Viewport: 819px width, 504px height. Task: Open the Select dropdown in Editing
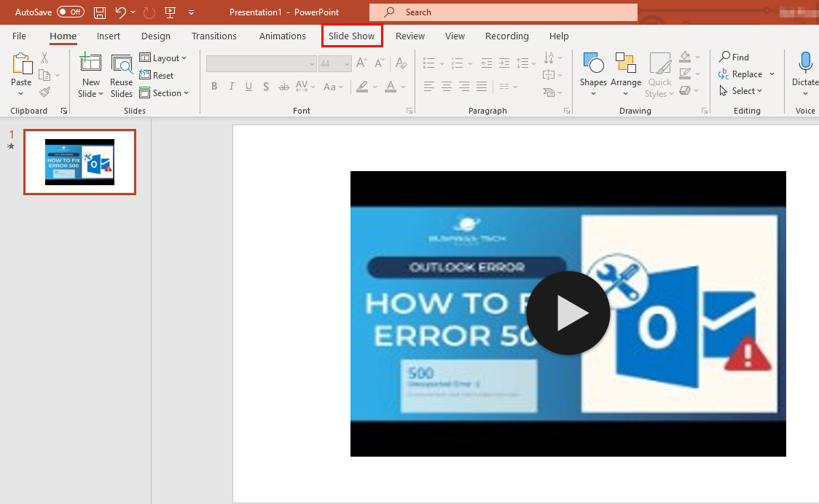pyautogui.click(x=741, y=91)
